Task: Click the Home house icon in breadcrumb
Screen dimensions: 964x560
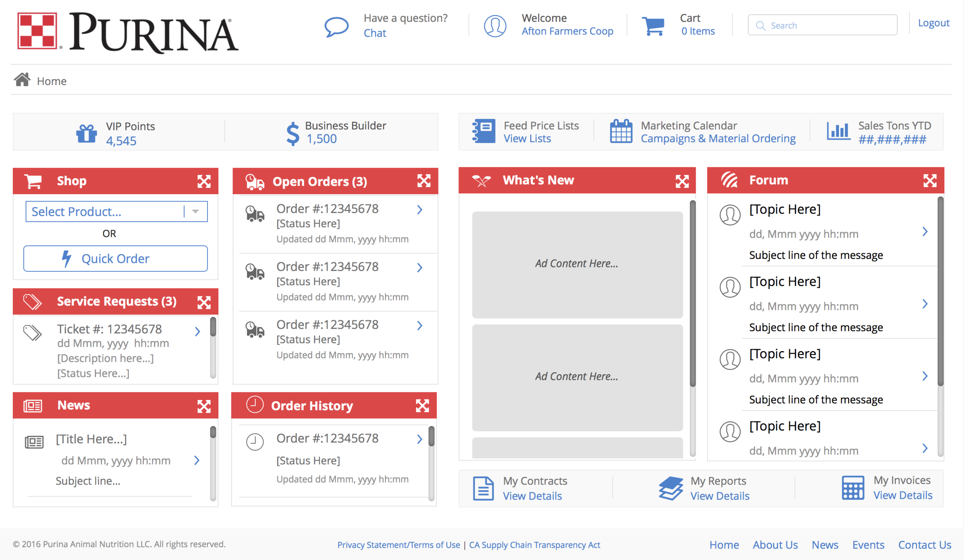Action: coord(22,80)
